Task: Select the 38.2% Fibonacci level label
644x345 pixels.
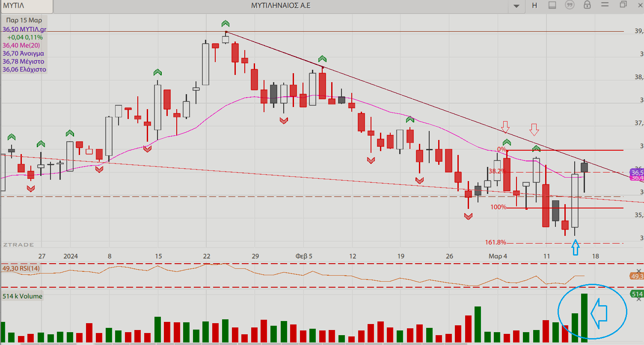Action: (x=497, y=171)
